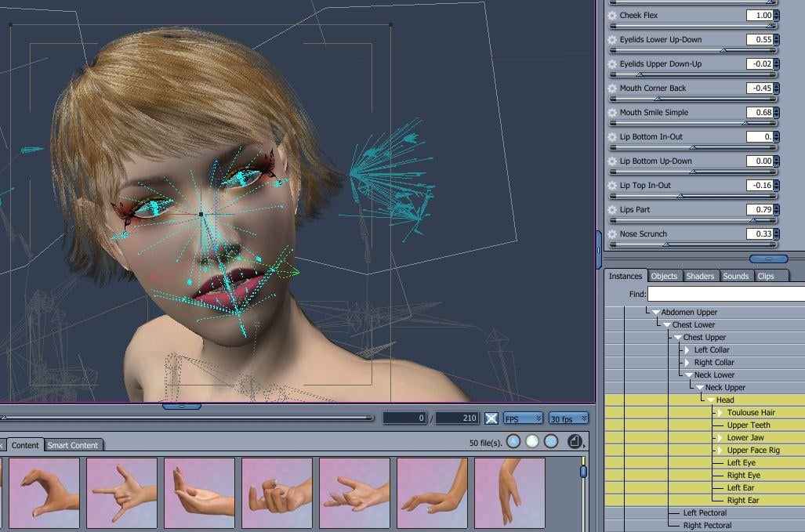Click the Lip Top In-Out slider track
Image resolution: width=805 pixels, height=532 pixels.
[x=694, y=196]
